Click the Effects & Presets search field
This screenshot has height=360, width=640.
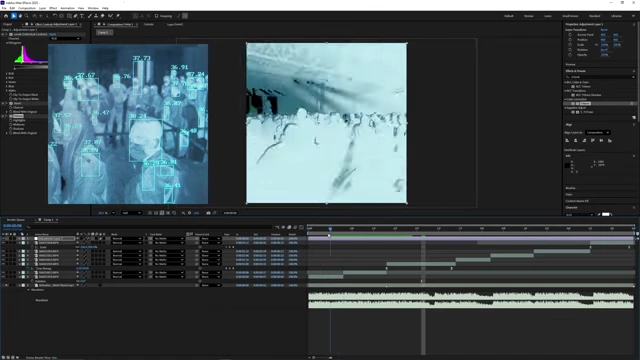point(600,77)
